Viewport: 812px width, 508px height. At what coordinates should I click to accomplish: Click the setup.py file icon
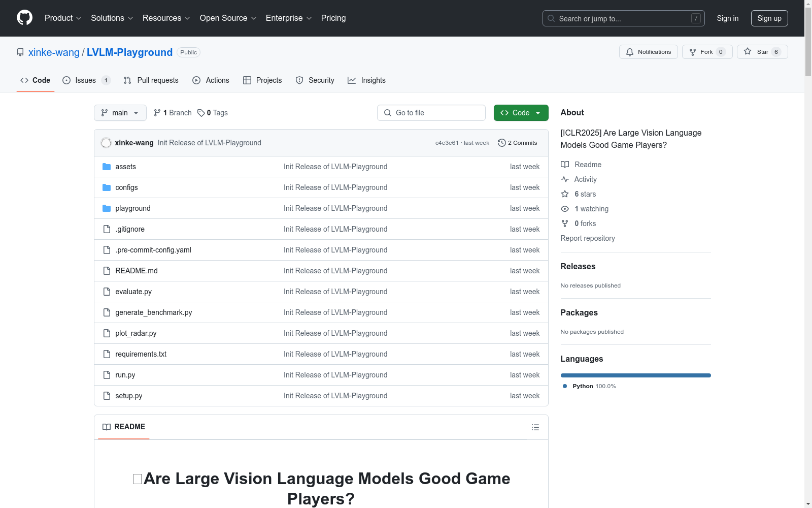pos(107,396)
